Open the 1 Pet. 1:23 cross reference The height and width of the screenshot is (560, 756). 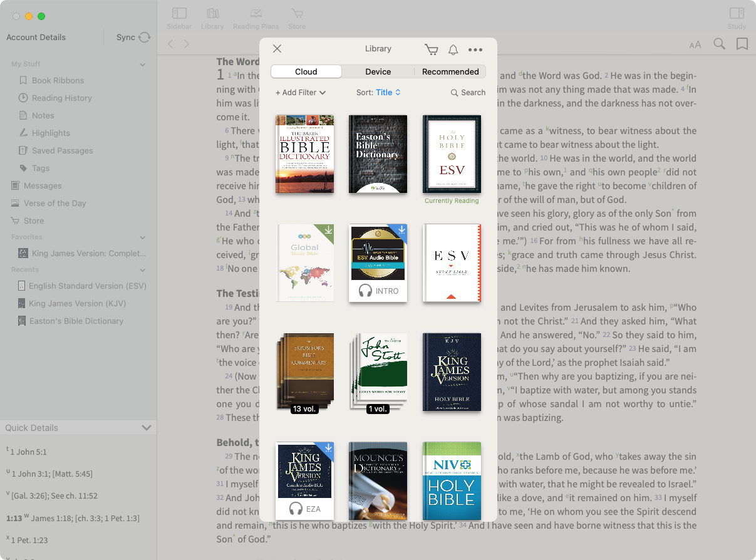tap(29, 540)
